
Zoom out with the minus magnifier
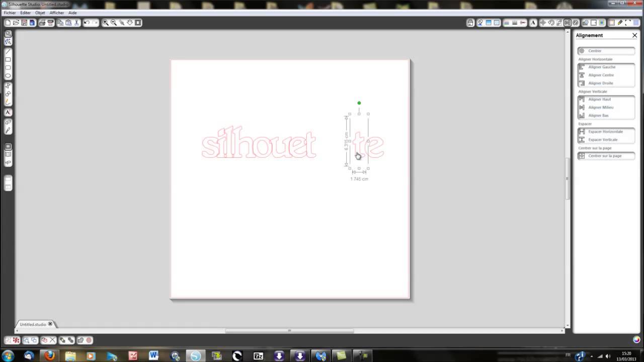114,23
